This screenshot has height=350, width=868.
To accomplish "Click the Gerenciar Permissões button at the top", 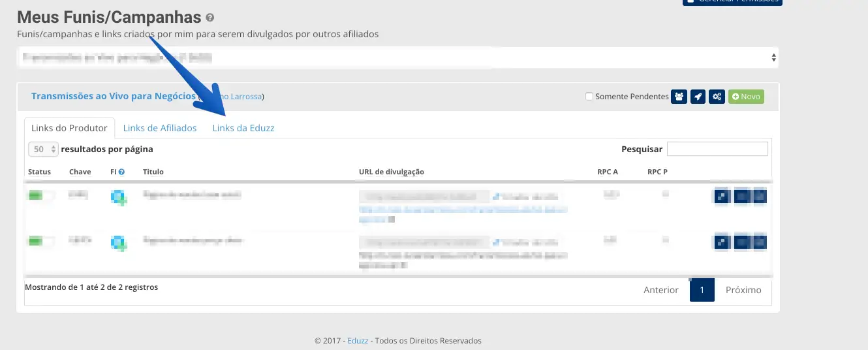I will [x=732, y=1].
